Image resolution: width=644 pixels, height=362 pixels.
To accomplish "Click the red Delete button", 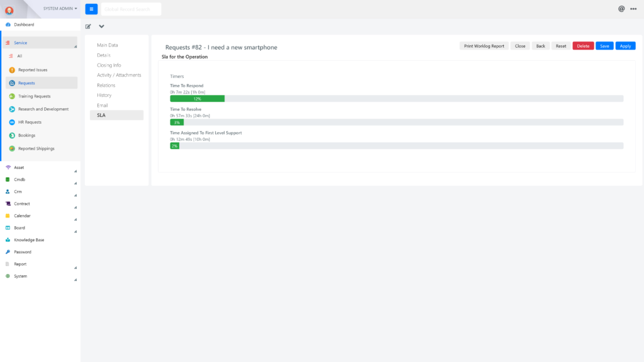I will (x=583, y=46).
